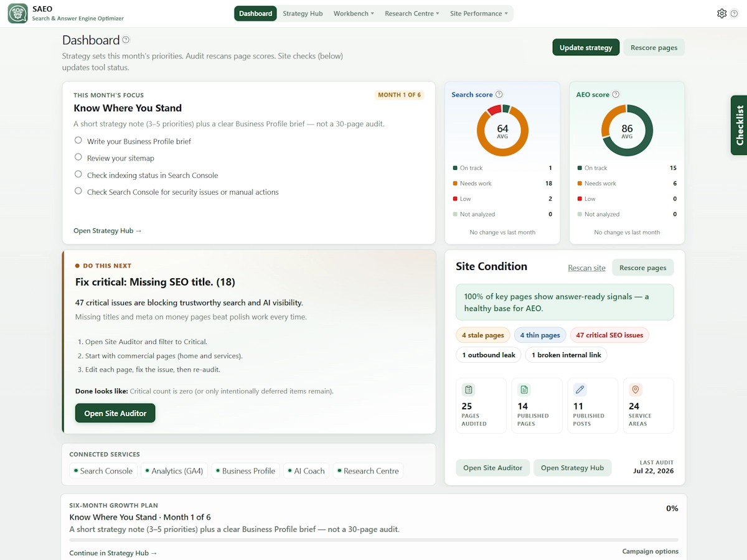Follow the Open Strategy Hub arrow link
747x560 pixels.
(108, 231)
